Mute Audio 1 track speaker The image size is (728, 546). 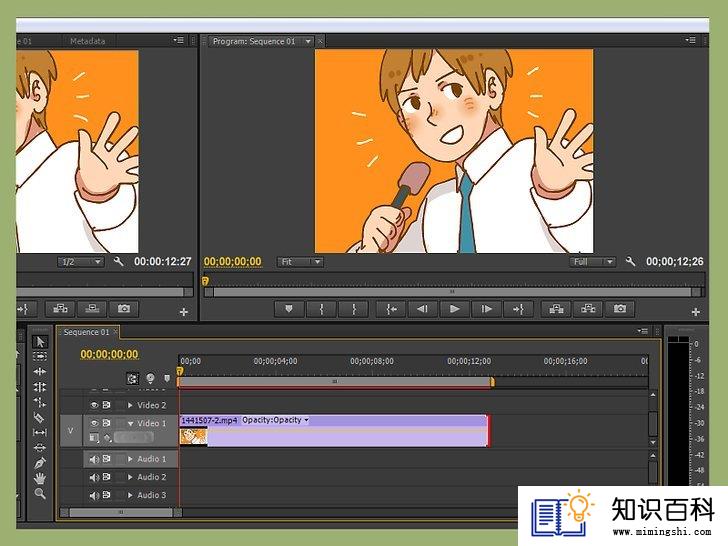(94, 459)
